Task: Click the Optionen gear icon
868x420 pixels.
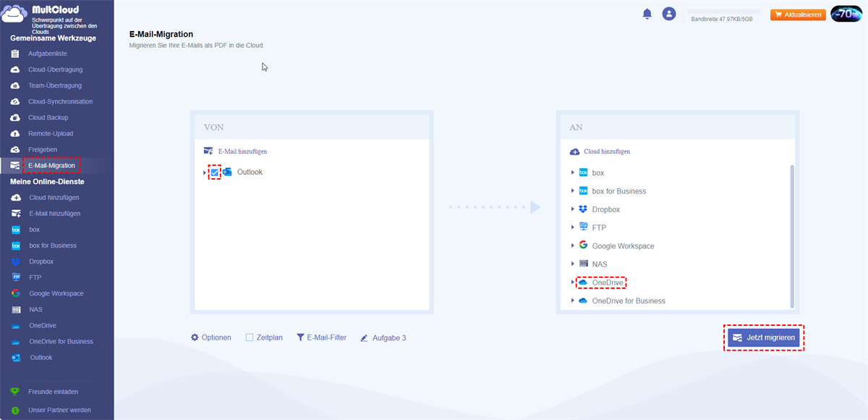Action: [x=195, y=337]
